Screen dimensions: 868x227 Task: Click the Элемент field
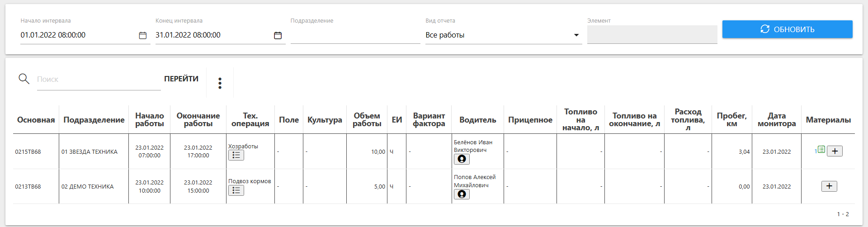click(651, 35)
